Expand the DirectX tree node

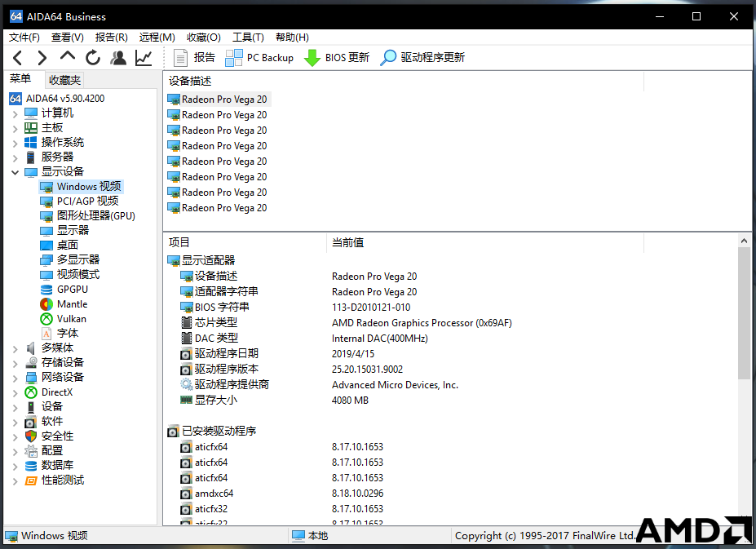(x=15, y=393)
